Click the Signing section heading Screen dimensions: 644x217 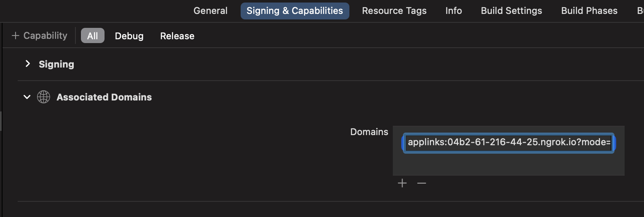point(56,64)
